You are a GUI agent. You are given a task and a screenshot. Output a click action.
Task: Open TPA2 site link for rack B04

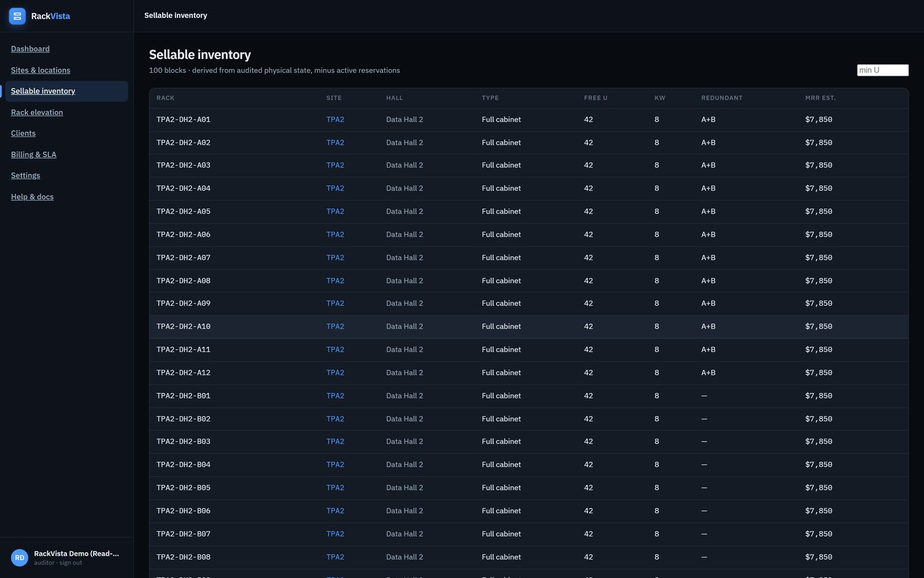click(x=335, y=465)
